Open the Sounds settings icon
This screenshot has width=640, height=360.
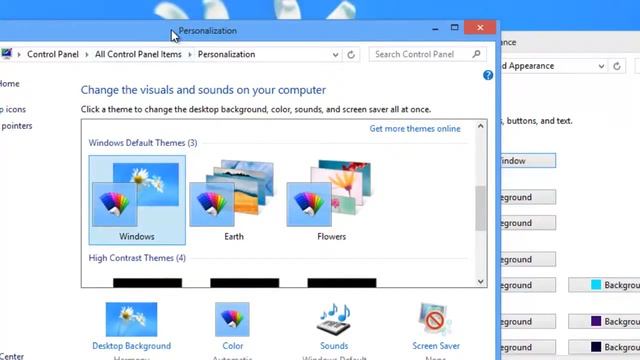pyautogui.click(x=334, y=319)
